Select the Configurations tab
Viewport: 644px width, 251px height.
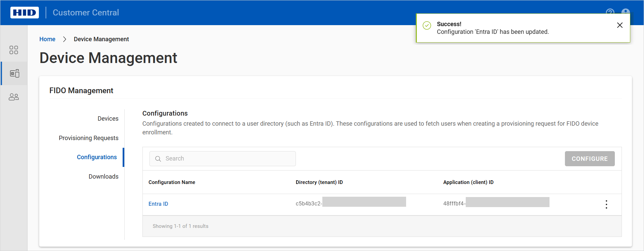point(97,157)
